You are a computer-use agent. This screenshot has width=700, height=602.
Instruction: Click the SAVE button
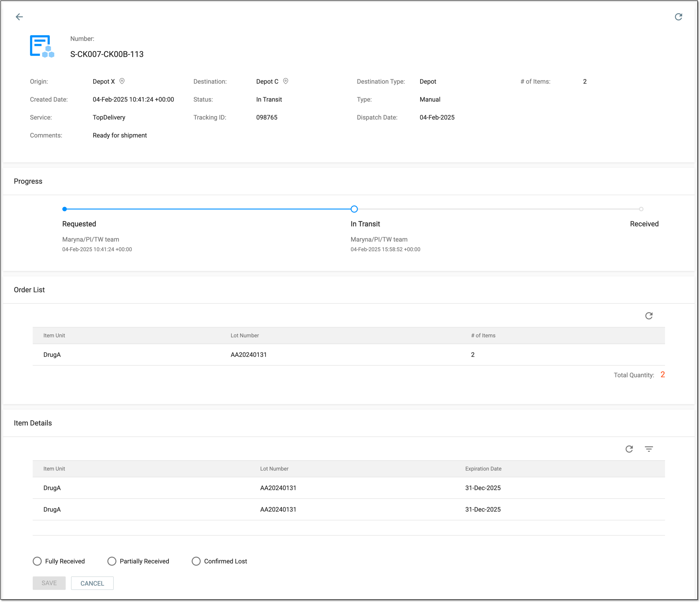pyautogui.click(x=49, y=583)
